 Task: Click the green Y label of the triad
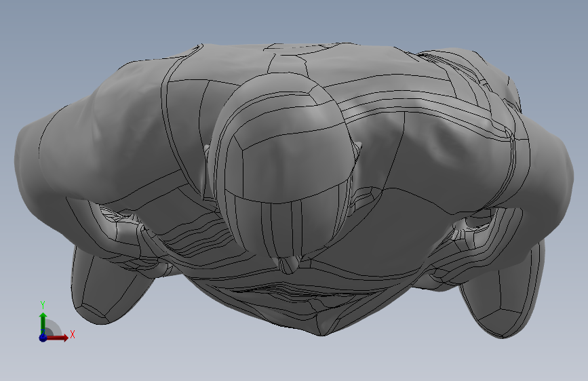pyautogui.click(x=43, y=305)
